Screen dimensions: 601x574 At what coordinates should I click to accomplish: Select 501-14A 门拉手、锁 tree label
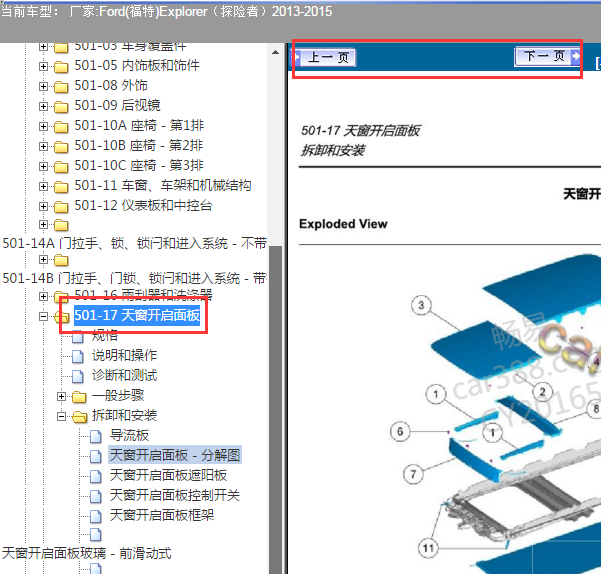pyautogui.click(x=134, y=243)
